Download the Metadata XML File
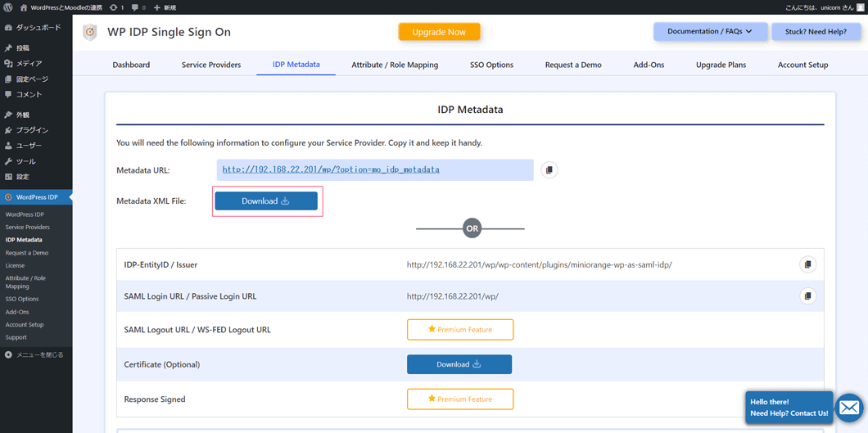Image resolution: width=868 pixels, height=433 pixels. coord(266,201)
